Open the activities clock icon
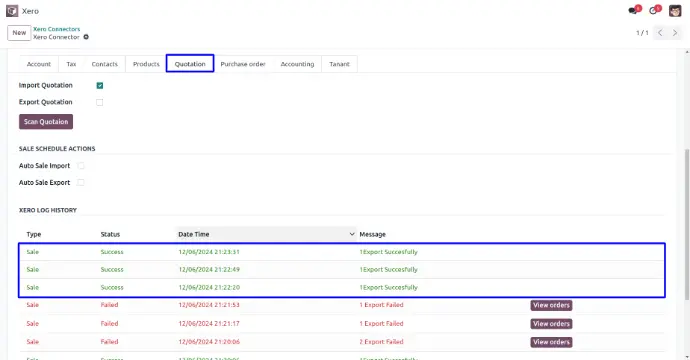Screen dimensions: 690x360 pos(653,11)
